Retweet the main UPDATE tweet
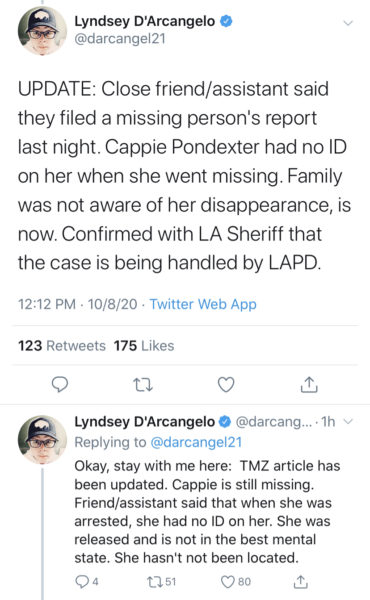 (143, 385)
